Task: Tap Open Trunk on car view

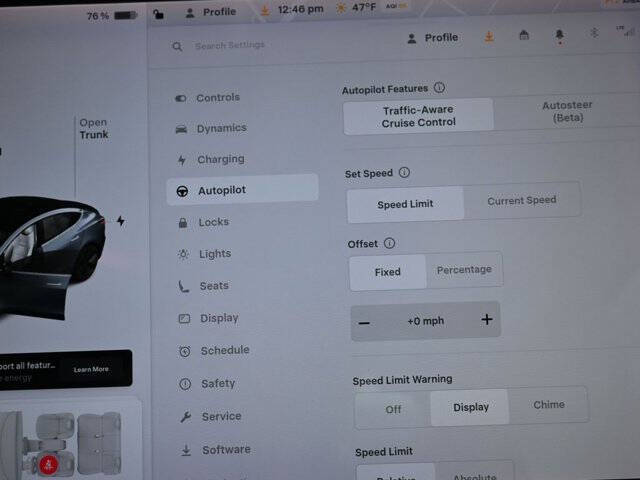Action: 94,129
